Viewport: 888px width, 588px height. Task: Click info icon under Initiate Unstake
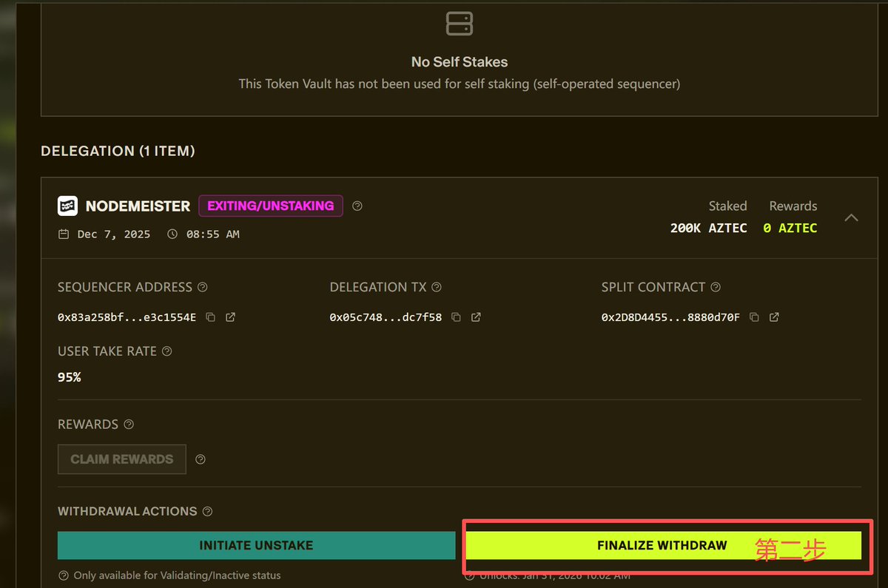pos(64,575)
